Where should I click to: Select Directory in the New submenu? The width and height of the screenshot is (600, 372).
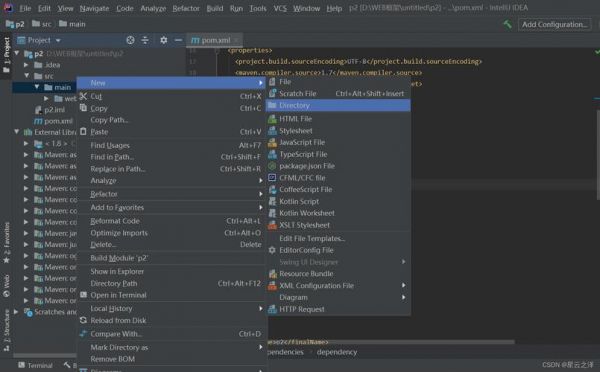[338, 105]
